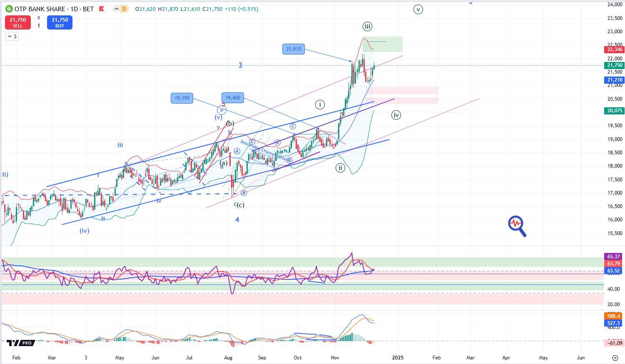625x364 pixels.
Task: Select the circled v wave label at top
Action: click(x=418, y=9)
